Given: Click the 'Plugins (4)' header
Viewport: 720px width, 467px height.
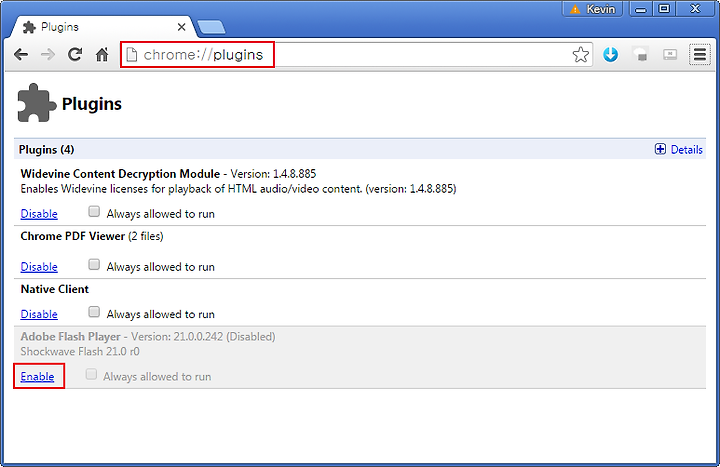Looking at the screenshot, I should pos(46,150).
